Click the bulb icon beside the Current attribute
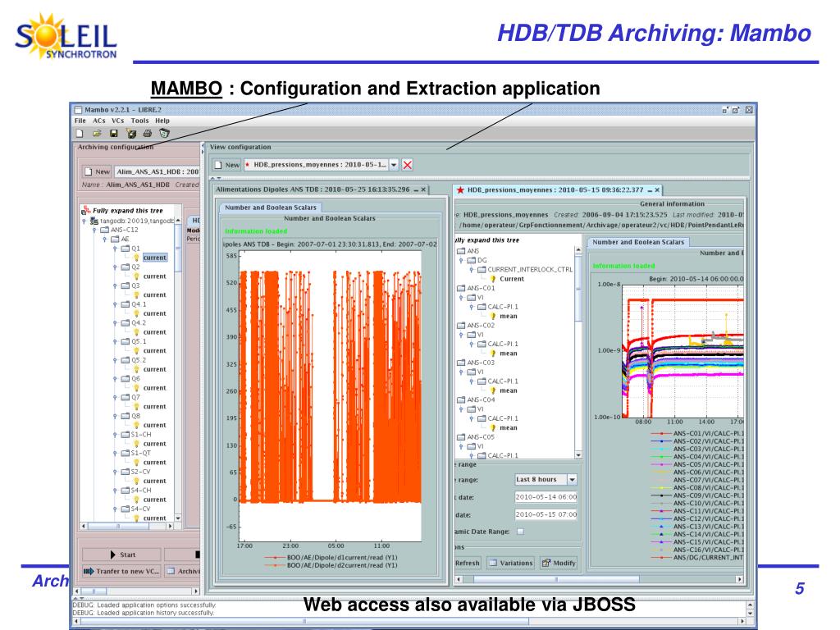 (493, 279)
